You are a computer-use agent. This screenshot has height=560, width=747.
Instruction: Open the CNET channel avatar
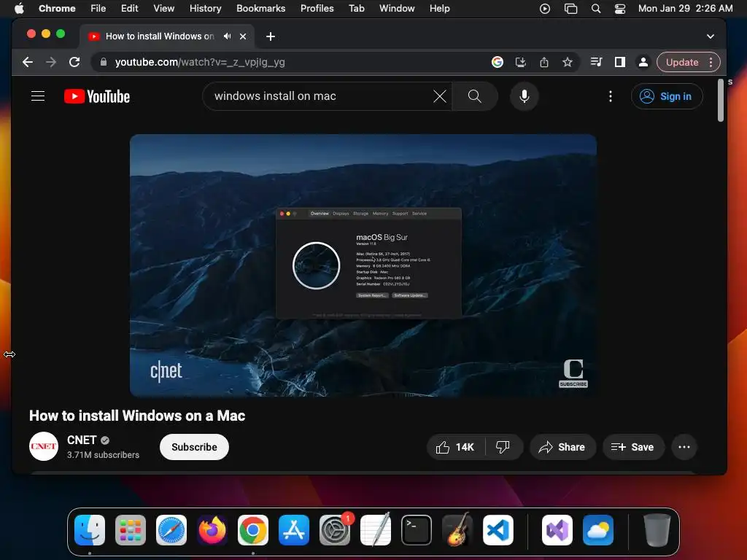pos(44,446)
